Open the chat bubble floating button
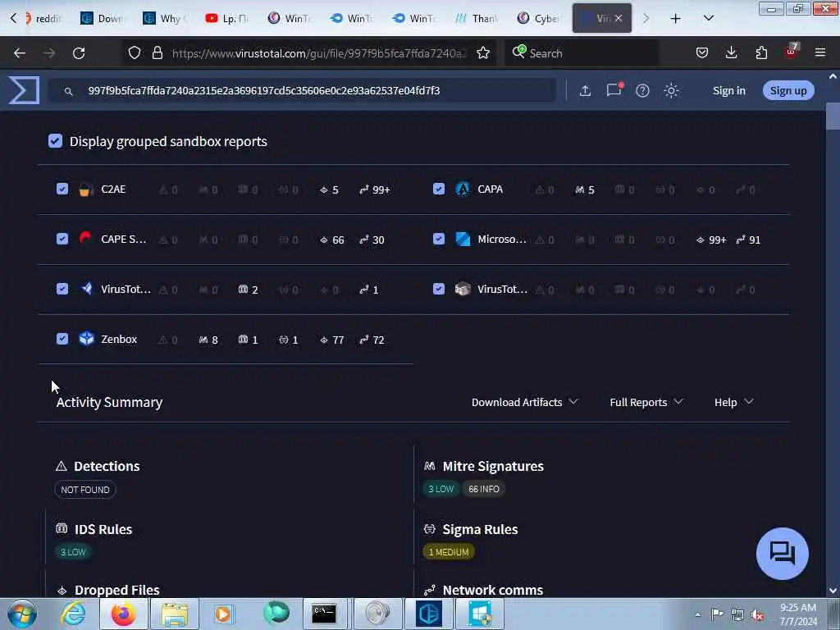840x630 pixels. 782,554
